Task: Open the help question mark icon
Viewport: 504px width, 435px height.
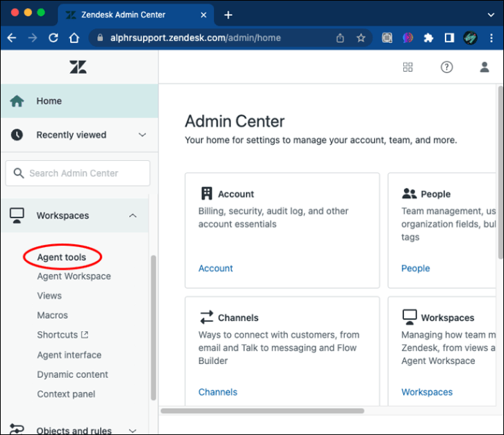Action: tap(446, 67)
